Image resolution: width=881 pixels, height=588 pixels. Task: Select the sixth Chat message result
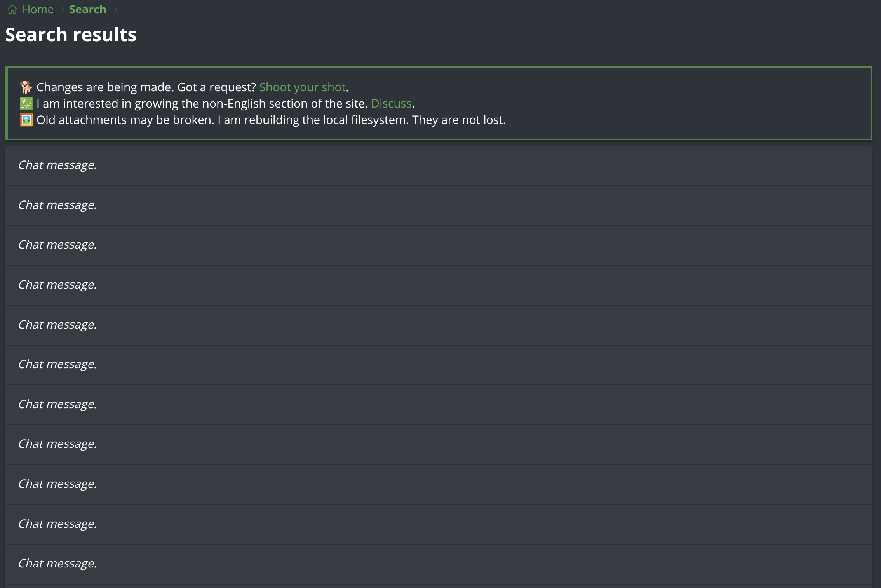point(57,364)
